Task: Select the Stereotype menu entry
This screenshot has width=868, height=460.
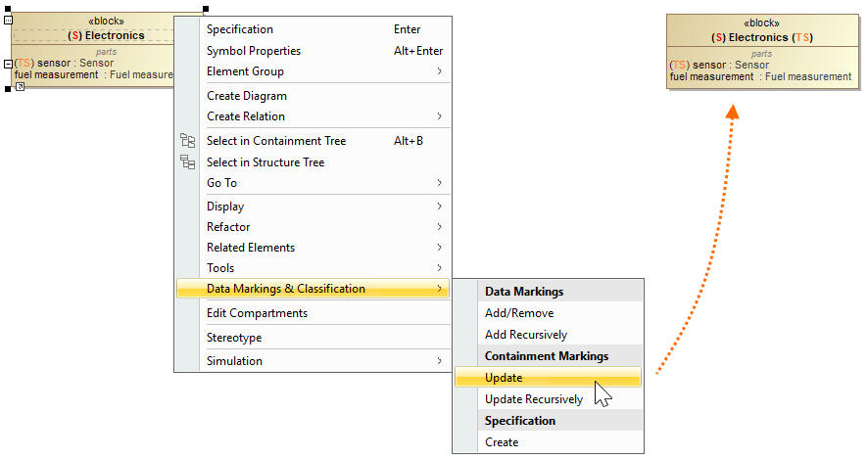Action: pyautogui.click(x=234, y=338)
